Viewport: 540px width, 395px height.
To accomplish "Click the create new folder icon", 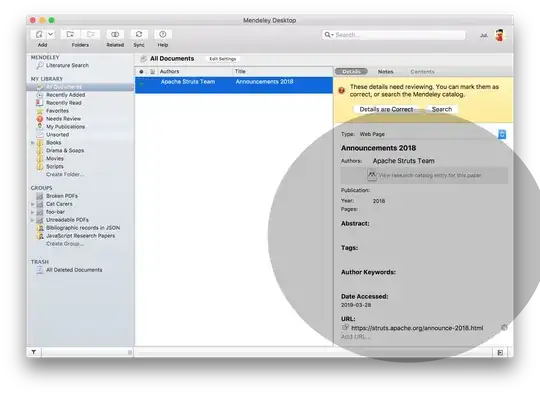I will [x=70, y=34].
